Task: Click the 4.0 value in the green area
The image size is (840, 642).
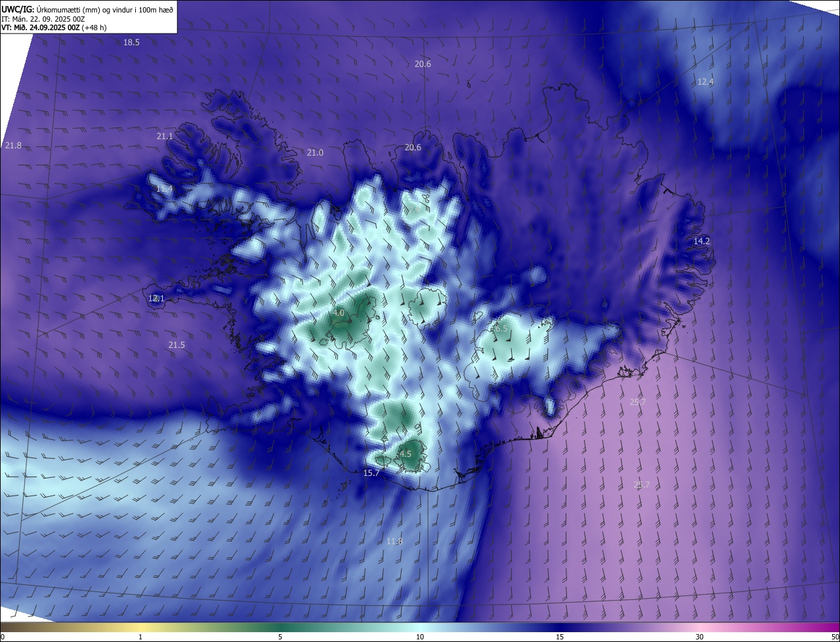Action: (339, 313)
